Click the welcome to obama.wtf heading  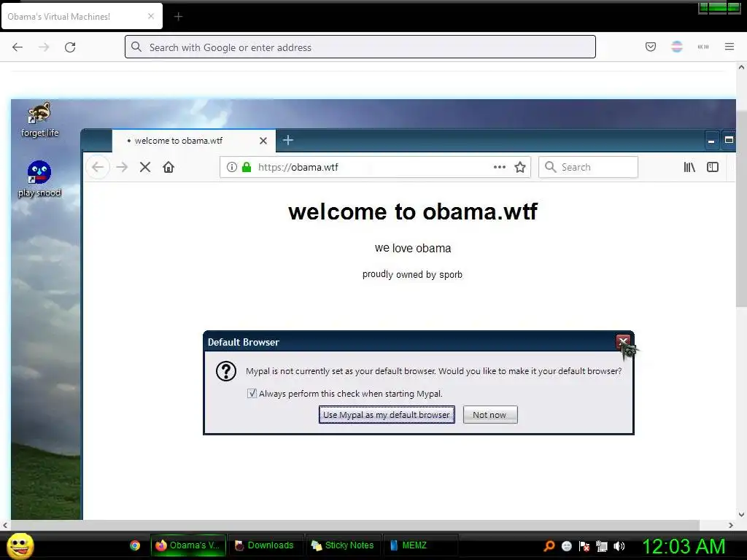[x=413, y=211]
